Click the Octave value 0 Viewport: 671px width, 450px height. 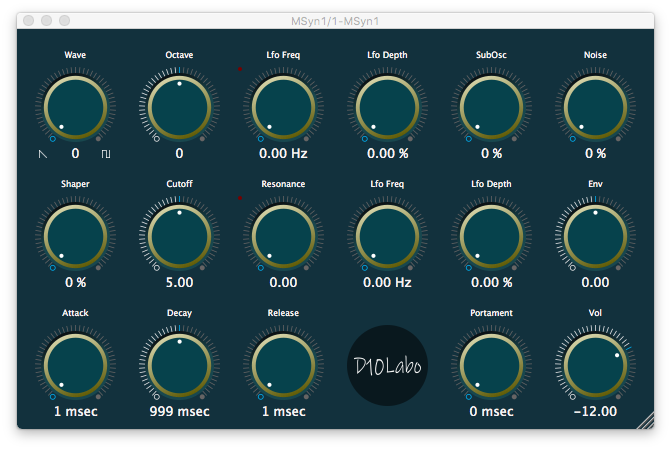point(179,154)
